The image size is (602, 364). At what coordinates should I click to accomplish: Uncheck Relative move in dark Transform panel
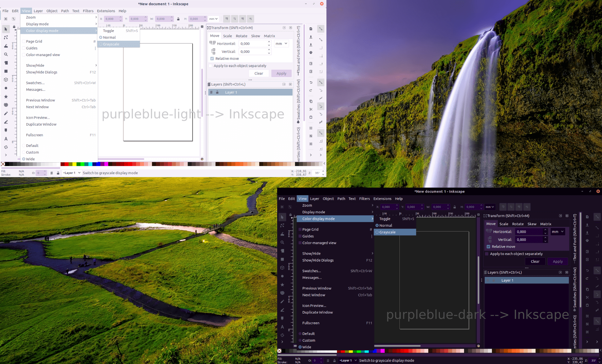[x=488, y=247]
